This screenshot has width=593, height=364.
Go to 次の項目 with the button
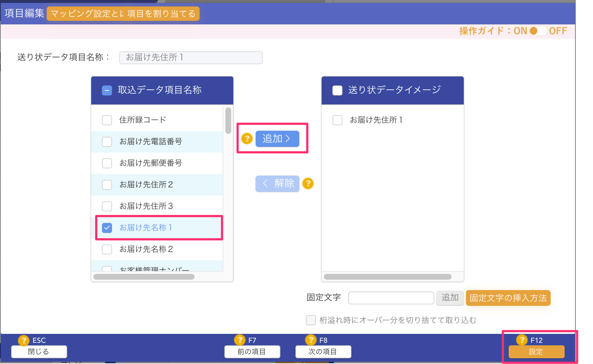click(323, 352)
